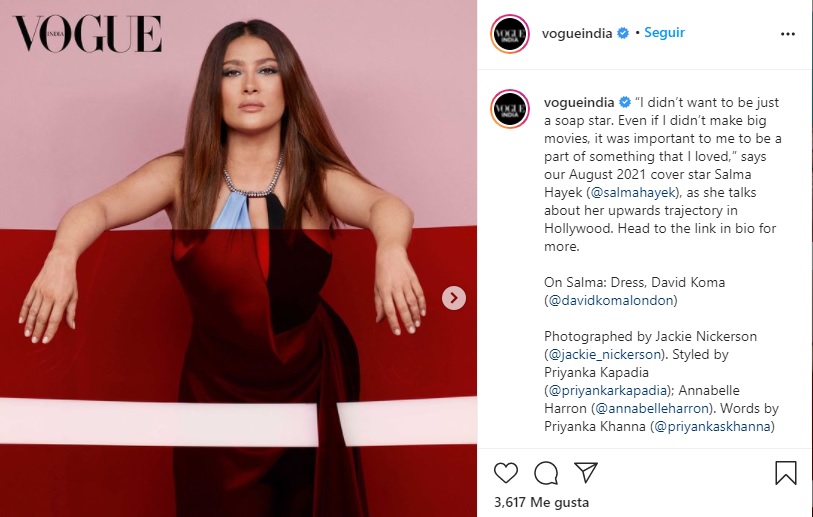Click verified badge in caption
This screenshot has height=517, width=813.
625,102
